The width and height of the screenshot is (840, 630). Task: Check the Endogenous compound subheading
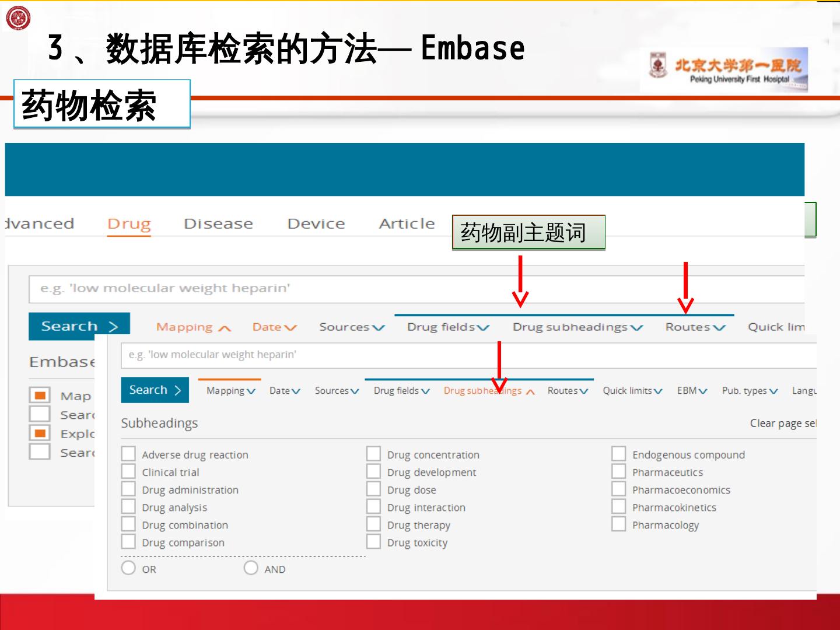(618, 454)
